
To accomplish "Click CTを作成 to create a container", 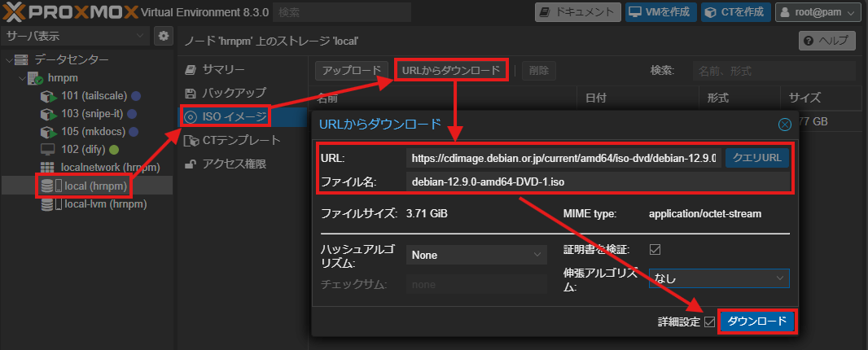I will point(736,11).
